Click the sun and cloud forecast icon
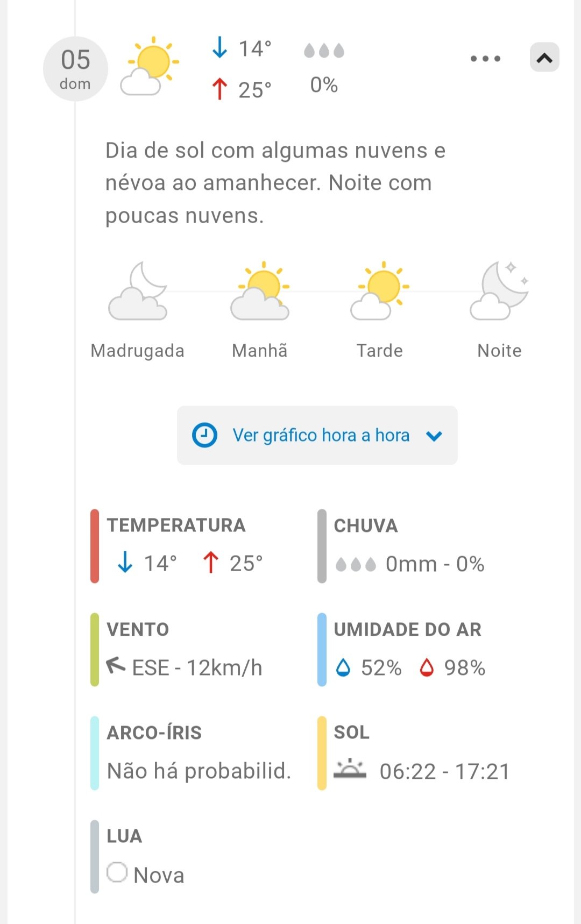 click(x=150, y=67)
